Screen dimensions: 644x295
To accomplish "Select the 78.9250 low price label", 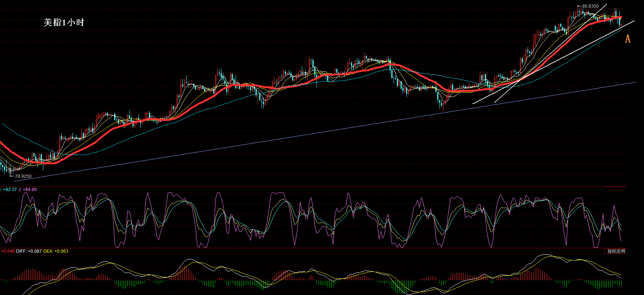I will point(23,176).
